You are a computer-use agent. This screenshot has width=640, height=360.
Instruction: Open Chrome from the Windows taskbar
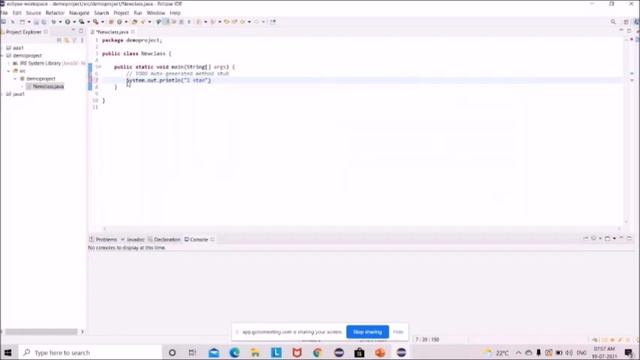pyautogui.click(x=318, y=353)
